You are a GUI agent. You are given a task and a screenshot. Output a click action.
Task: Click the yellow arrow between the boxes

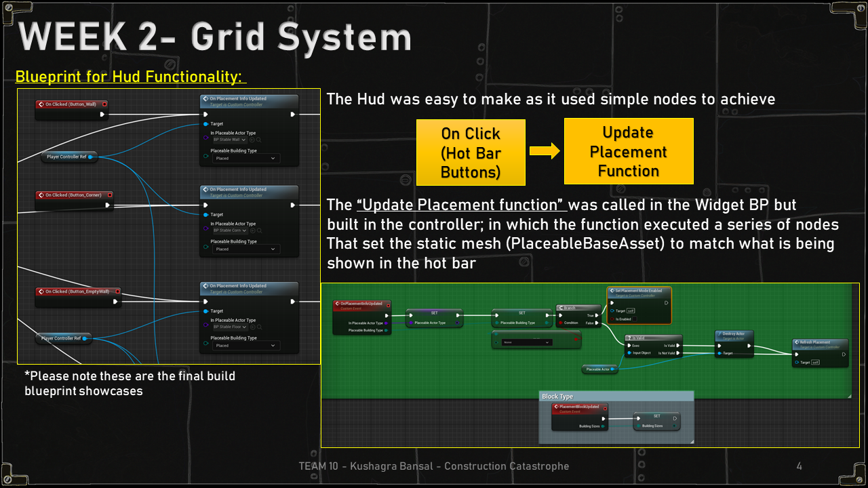point(544,151)
